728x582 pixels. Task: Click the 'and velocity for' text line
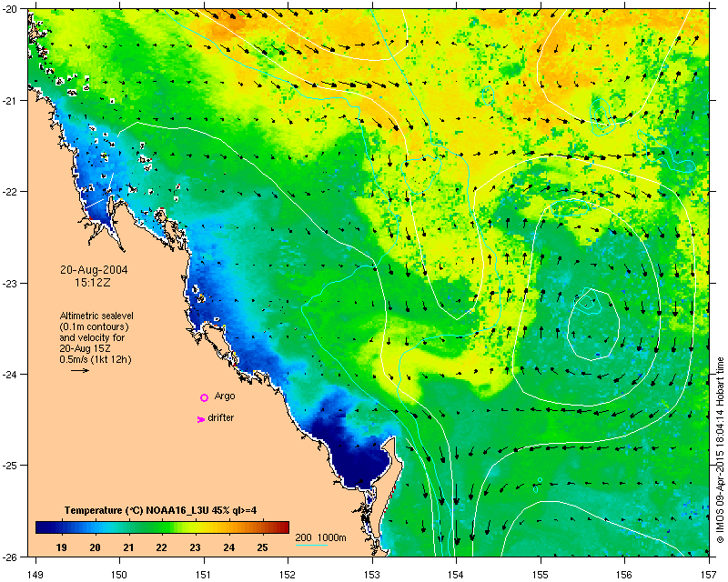[x=92, y=337]
